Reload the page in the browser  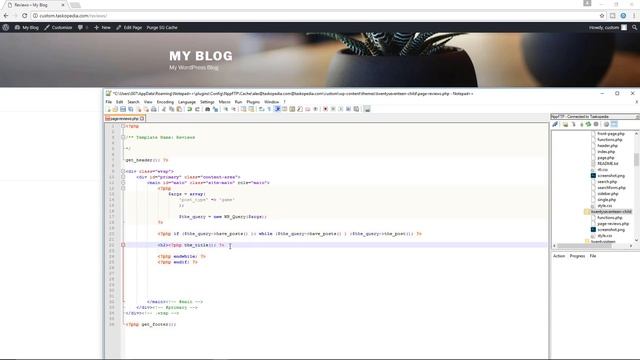pos(24,16)
